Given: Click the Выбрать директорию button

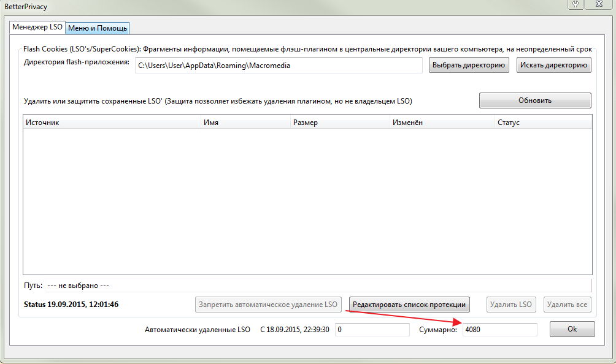Looking at the screenshot, I should click(469, 65).
